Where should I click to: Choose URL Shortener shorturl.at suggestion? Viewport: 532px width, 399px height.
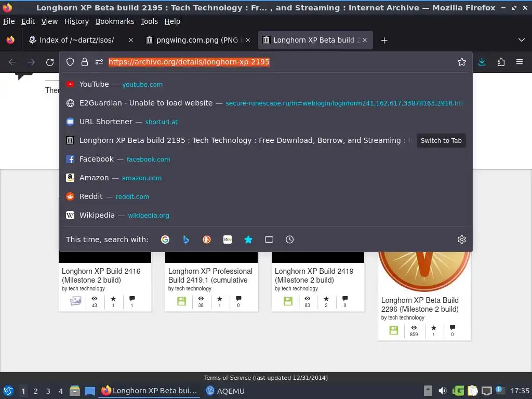265,122
